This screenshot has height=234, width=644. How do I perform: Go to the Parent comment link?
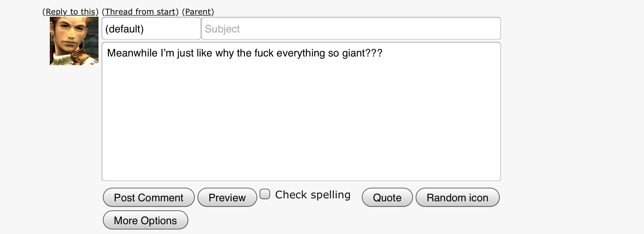198,12
